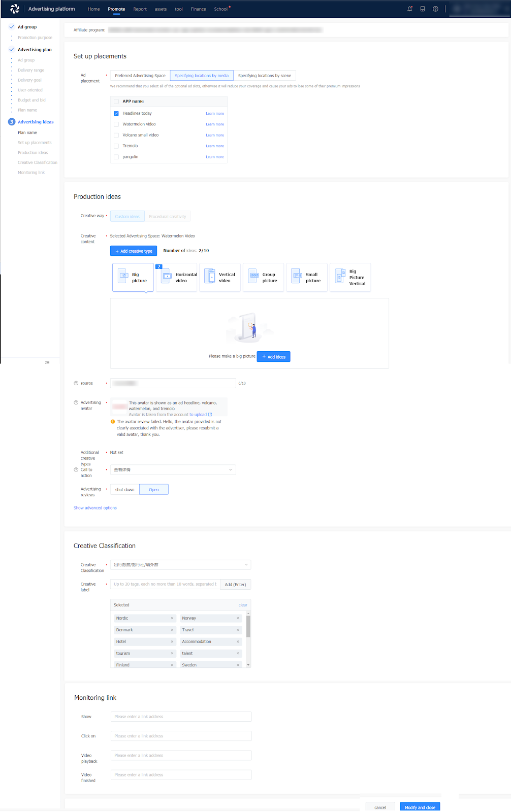Remove the Travel tag
The height and width of the screenshot is (812, 511).
238,630
